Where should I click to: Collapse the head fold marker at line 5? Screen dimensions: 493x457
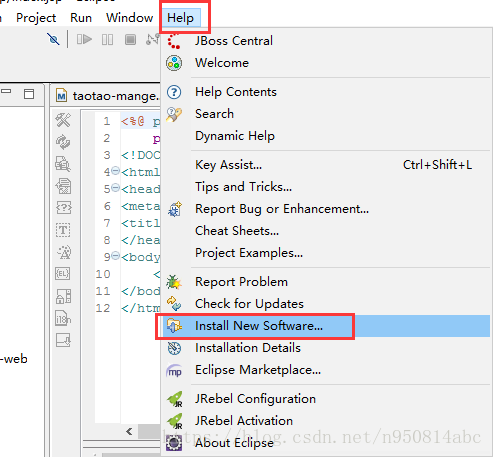pyautogui.click(x=115, y=188)
